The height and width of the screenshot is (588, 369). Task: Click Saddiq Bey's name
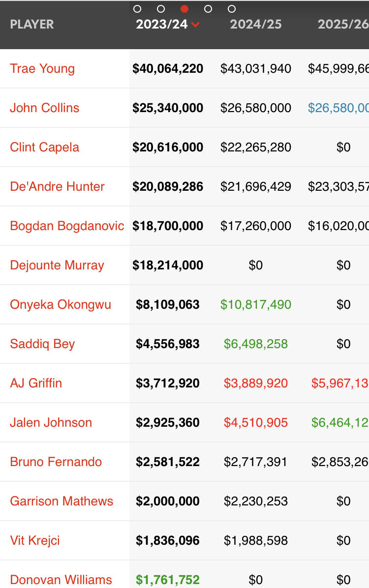click(x=42, y=344)
